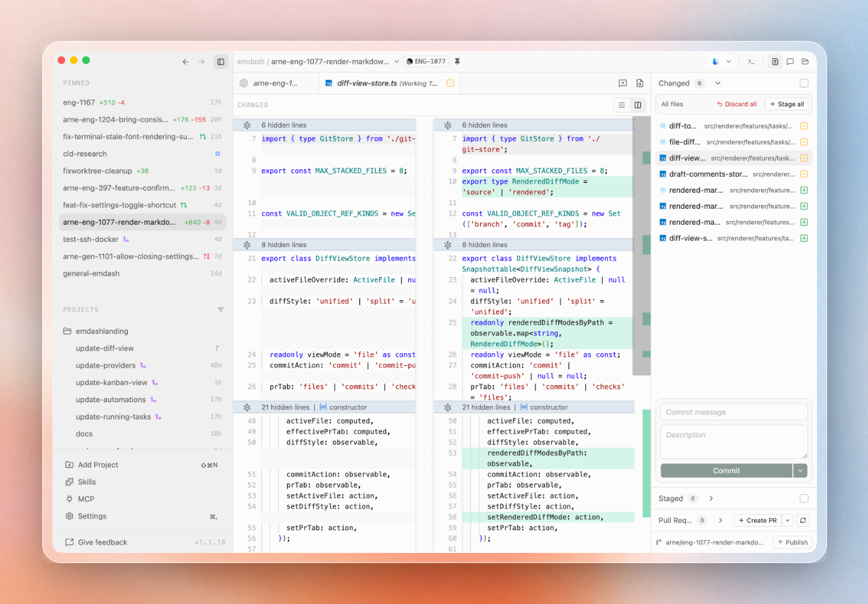Image resolution: width=868 pixels, height=604 pixels.
Task: Open the Commit options dropdown arrow
Action: 800,471
